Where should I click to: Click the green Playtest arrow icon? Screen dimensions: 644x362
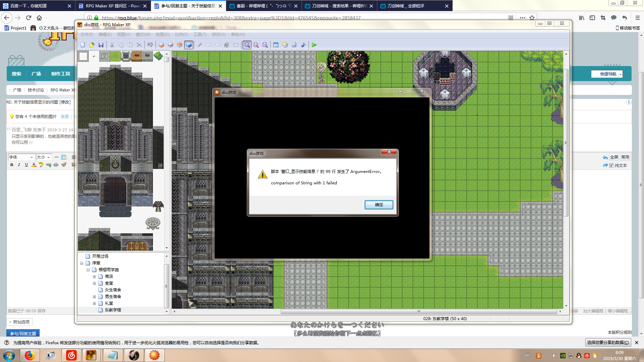pos(314,45)
